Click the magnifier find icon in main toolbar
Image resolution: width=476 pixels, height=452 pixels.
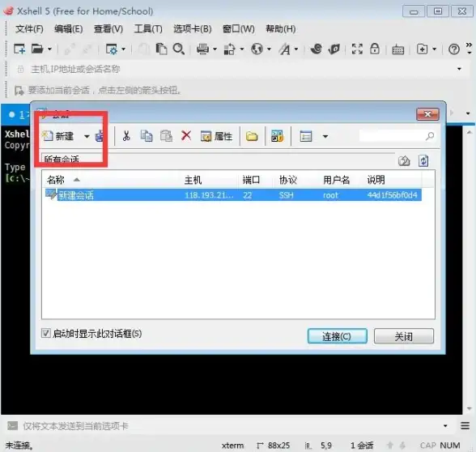[178, 49]
